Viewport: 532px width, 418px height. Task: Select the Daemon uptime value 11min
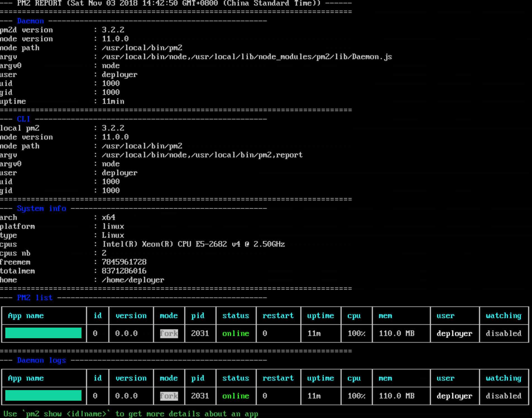click(x=113, y=101)
